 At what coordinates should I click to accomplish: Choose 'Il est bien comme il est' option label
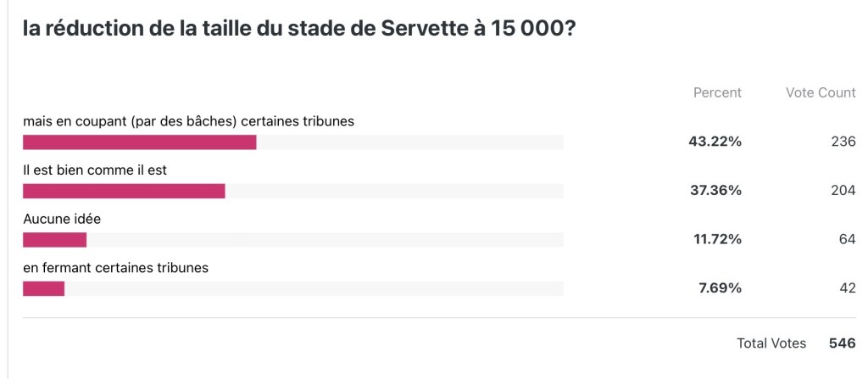coord(95,170)
